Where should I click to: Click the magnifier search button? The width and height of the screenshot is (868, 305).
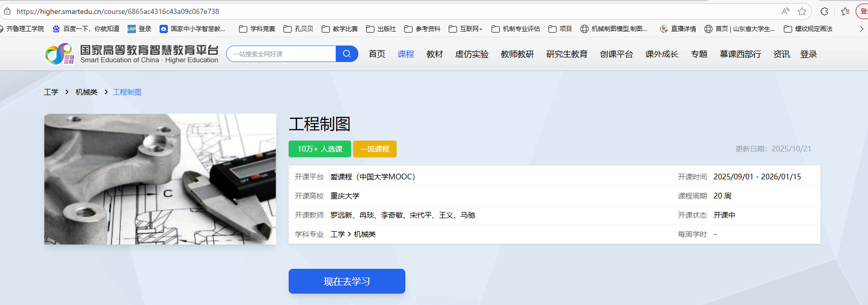[346, 54]
